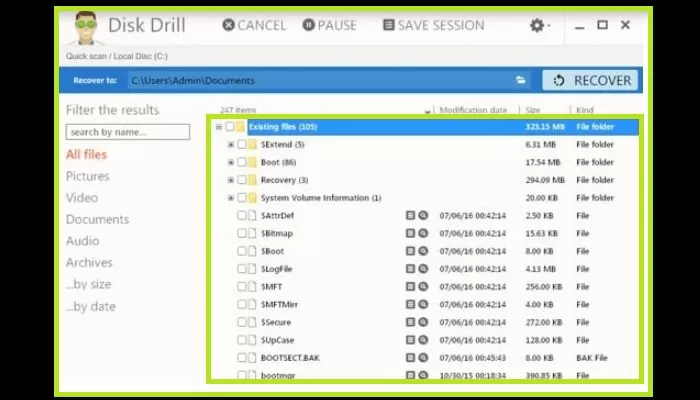The width and height of the screenshot is (700, 400).
Task: Filter results by Pictures
Action: [x=88, y=176]
